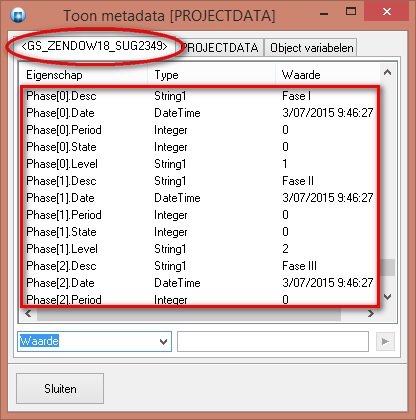416x420 pixels.
Task: Click the Waarde column header
Action: pos(328,75)
